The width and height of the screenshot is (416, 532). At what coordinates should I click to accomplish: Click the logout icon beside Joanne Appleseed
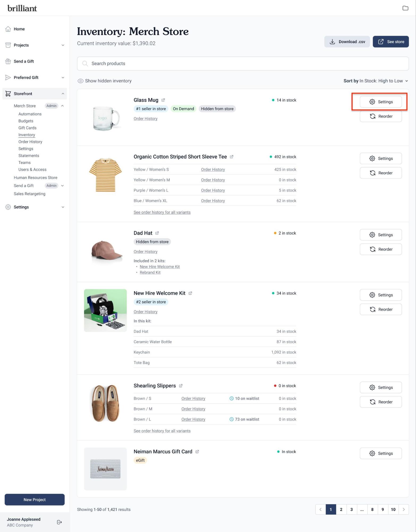click(60, 522)
